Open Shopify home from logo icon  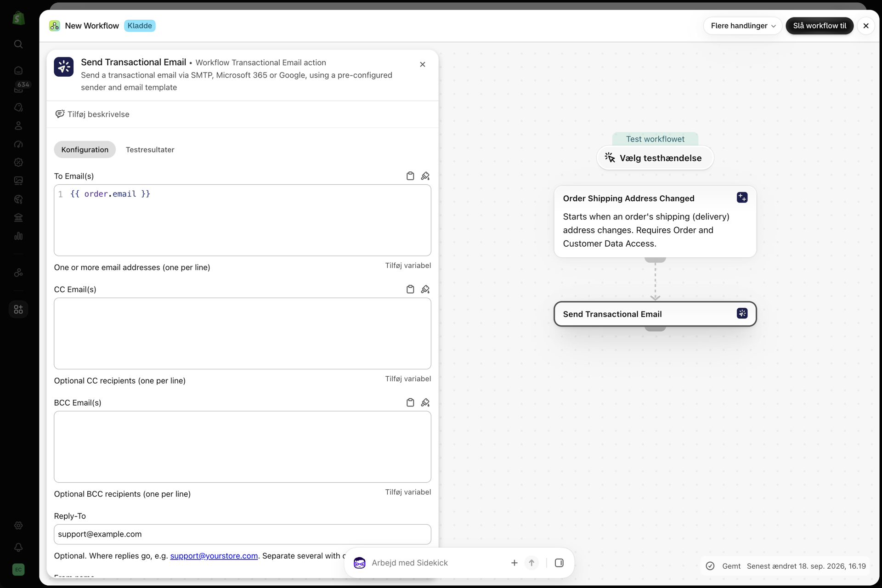click(x=18, y=18)
